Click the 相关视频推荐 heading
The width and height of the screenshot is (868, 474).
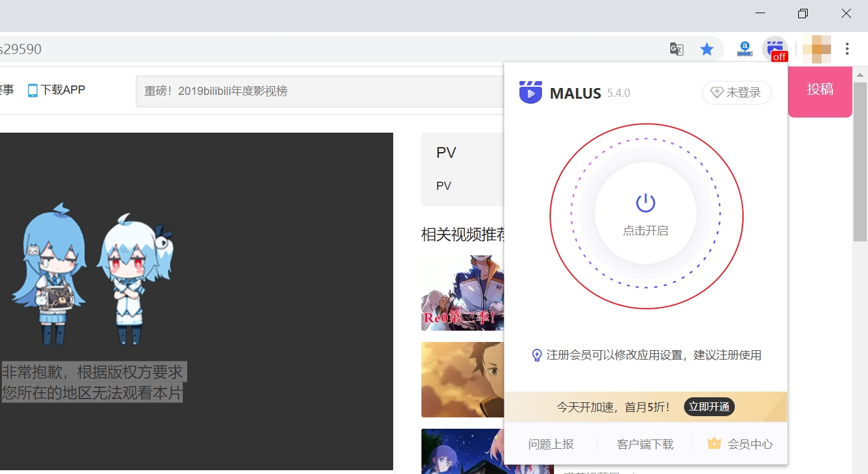point(464,234)
